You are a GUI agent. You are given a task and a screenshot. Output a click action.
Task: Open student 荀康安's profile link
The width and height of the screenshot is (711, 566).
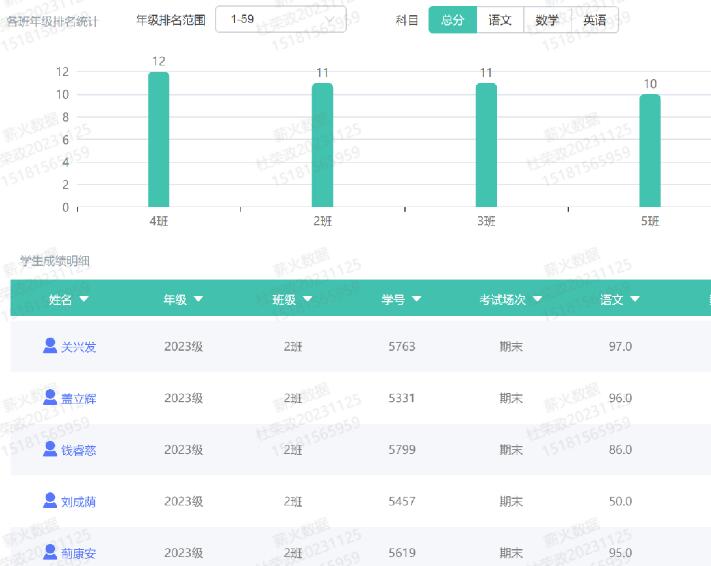(78, 554)
